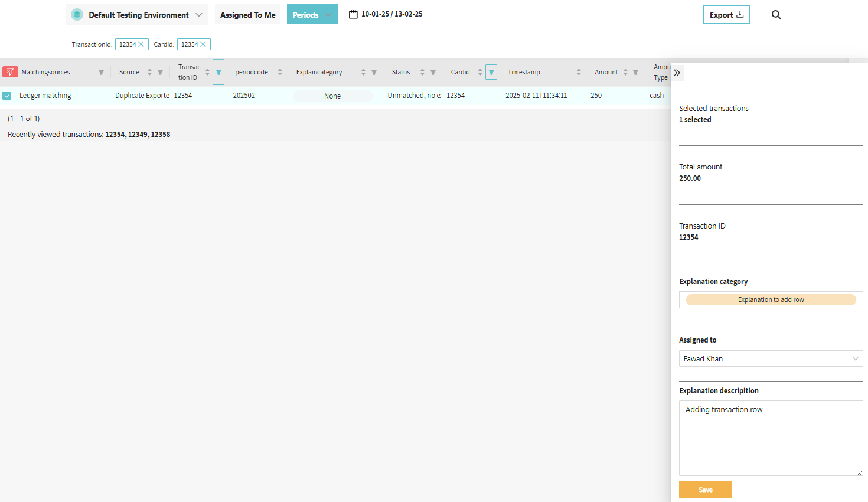Click the 1 selected text
The width and height of the screenshot is (868, 502).
695,120
